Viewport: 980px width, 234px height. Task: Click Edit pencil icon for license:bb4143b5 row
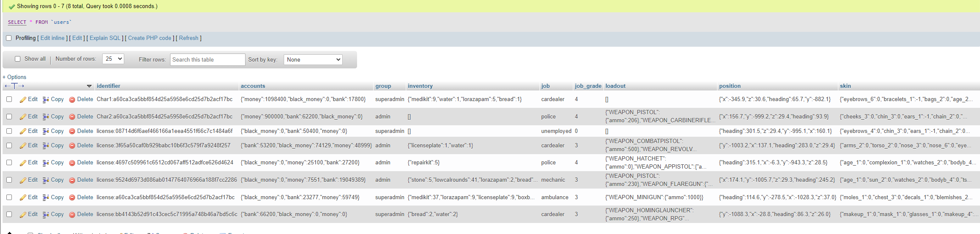point(23,214)
